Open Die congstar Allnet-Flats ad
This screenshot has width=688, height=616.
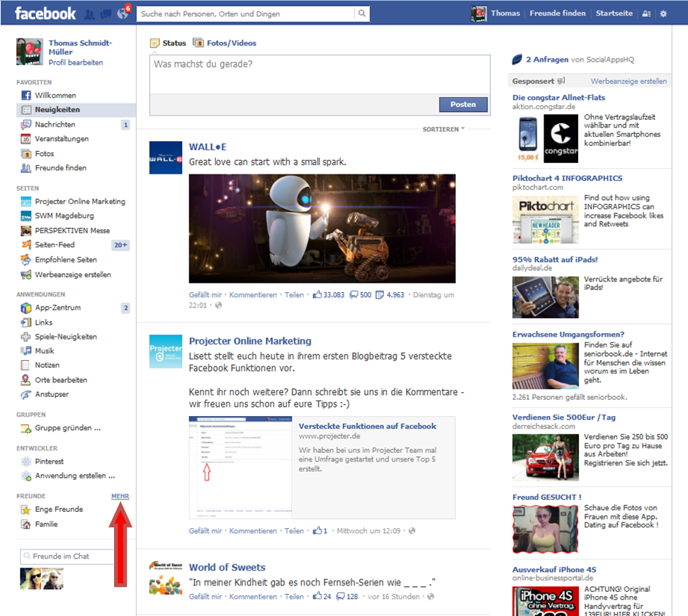558,98
